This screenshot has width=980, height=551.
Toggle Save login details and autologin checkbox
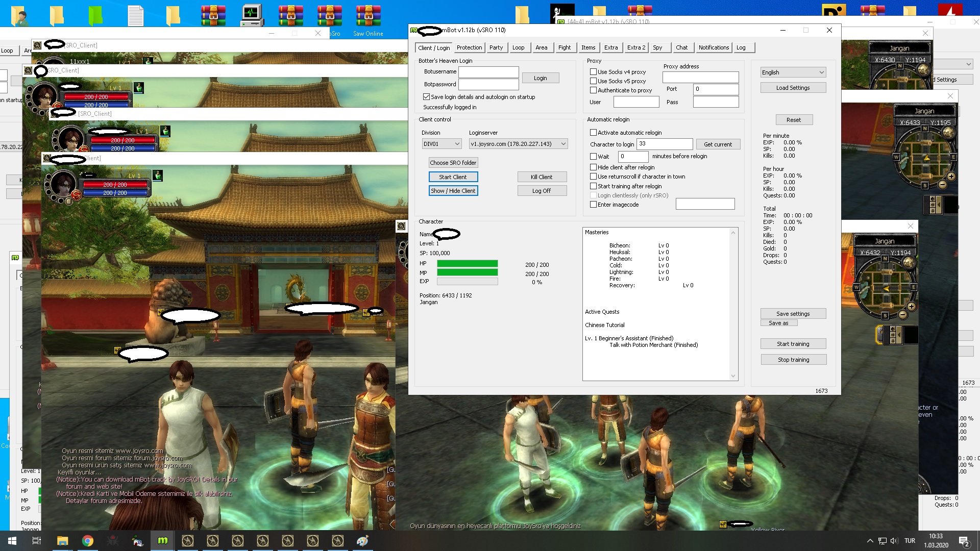point(426,97)
